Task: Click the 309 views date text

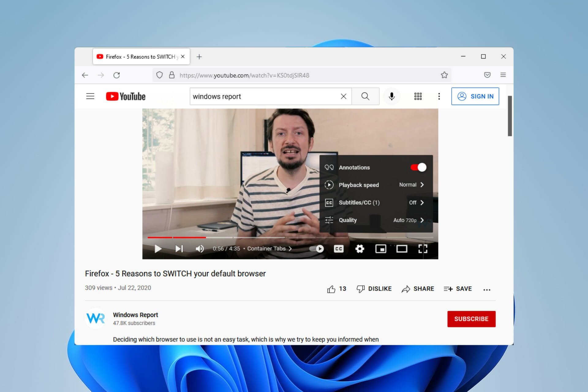Action: click(118, 288)
